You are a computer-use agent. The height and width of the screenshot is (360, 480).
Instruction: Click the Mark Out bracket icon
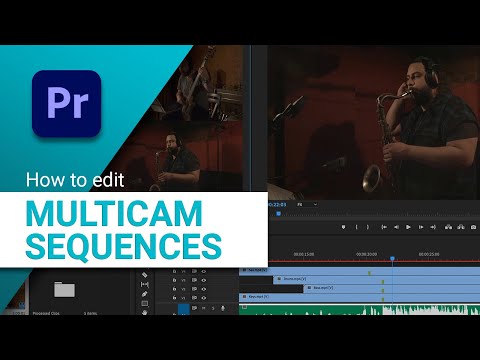368,227
